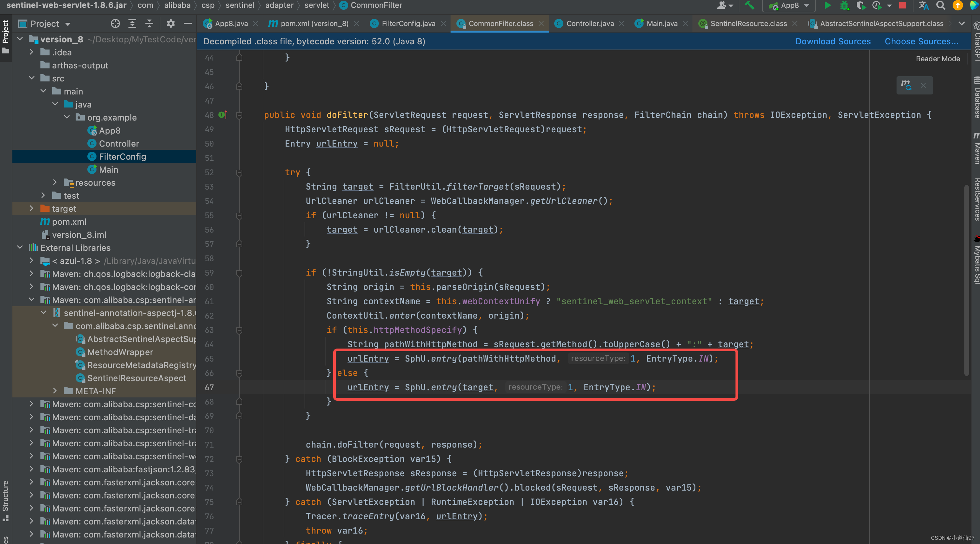Select the CommonFilter.class tab
980x544 pixels.
[x=500, y=24]
